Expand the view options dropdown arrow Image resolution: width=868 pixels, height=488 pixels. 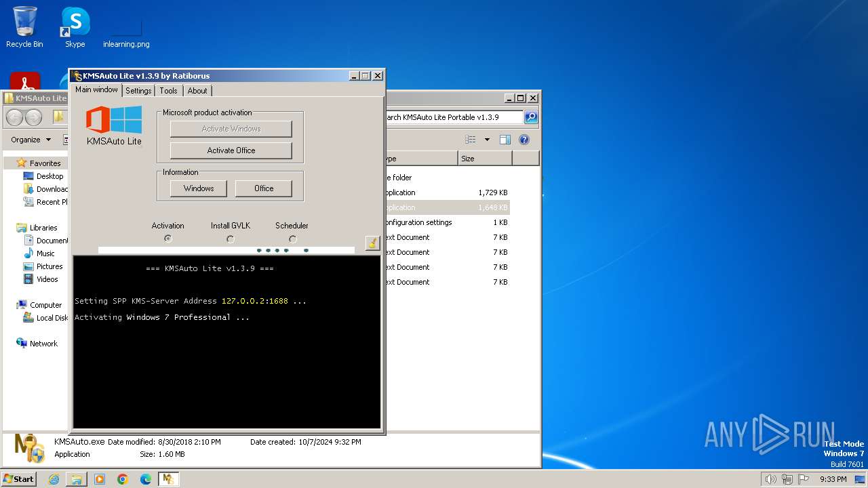(486, 140)
